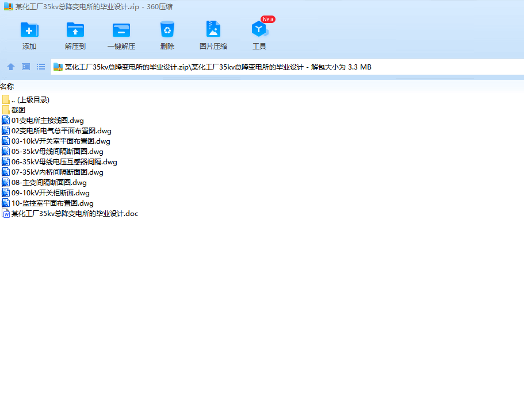Select file "10-监控室平面布置图.dwg"
The width and height of the screenshot is (524, 420).
52,203
